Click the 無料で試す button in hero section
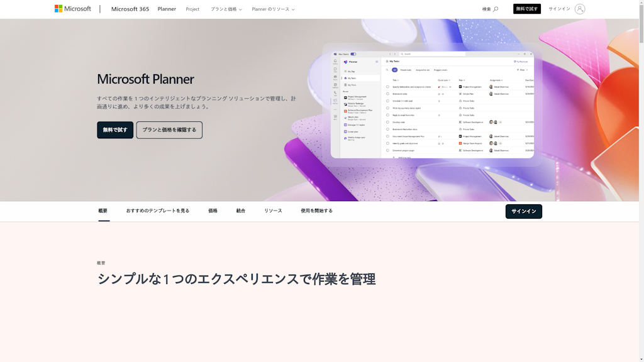 [115, 129]
